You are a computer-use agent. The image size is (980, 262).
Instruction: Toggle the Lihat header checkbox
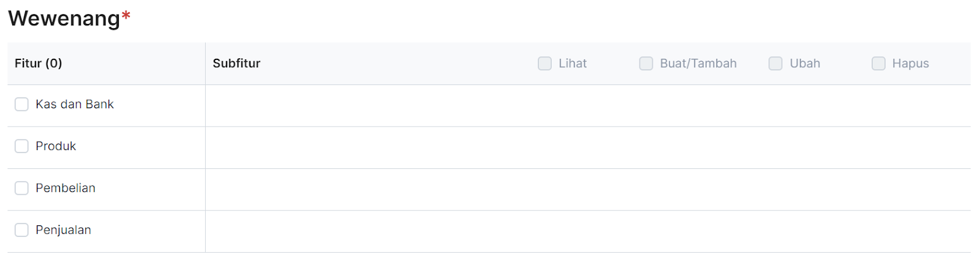(545, 64)
